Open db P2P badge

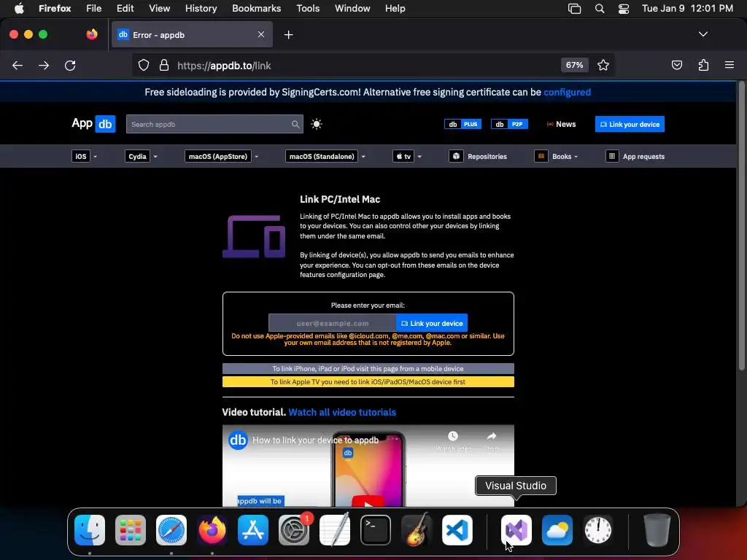point(509,124)
